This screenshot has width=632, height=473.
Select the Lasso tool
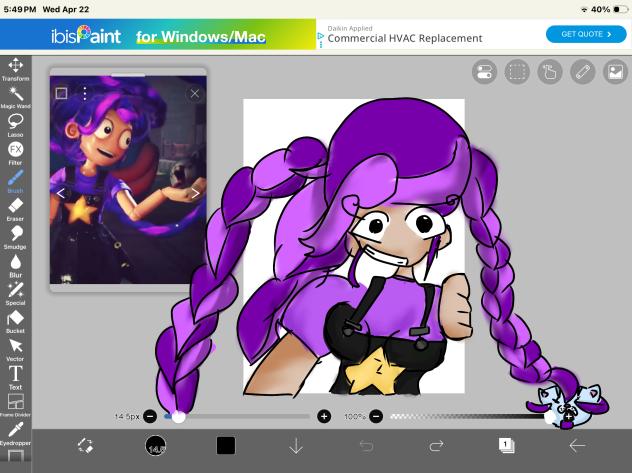point(15,125)
